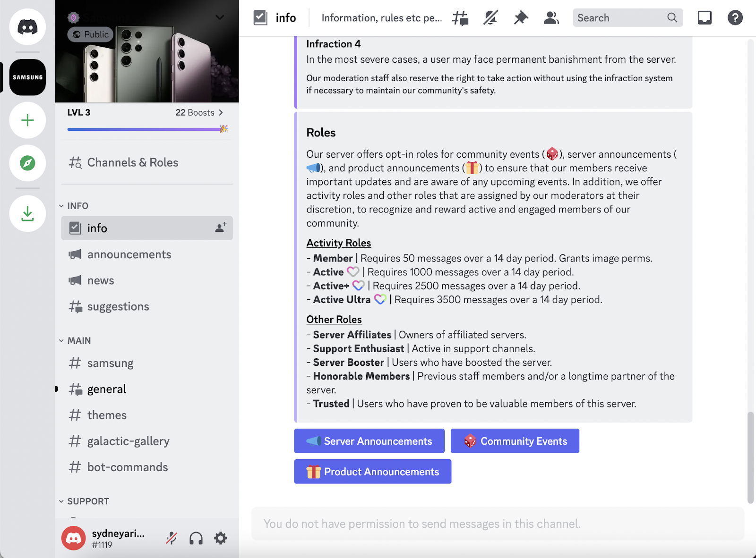Deafen audio with the headphones icon
Viewport: 756px width, 558px height.
coord(196,538)
